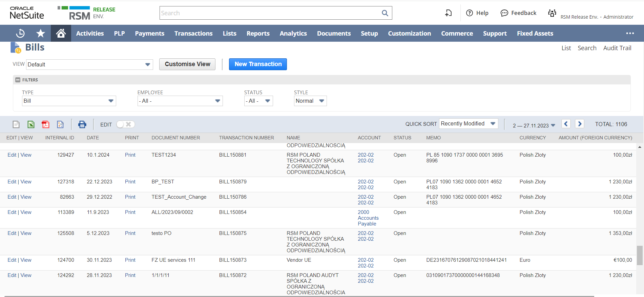Go to next page arrow
Viewport: 644px width, 297px height.
(580, 124)
